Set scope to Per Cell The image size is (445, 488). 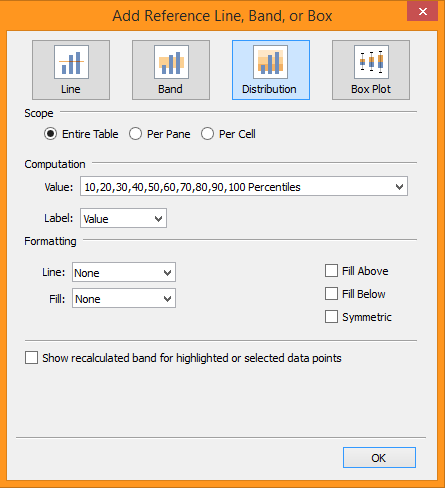(x=207, y=134)
